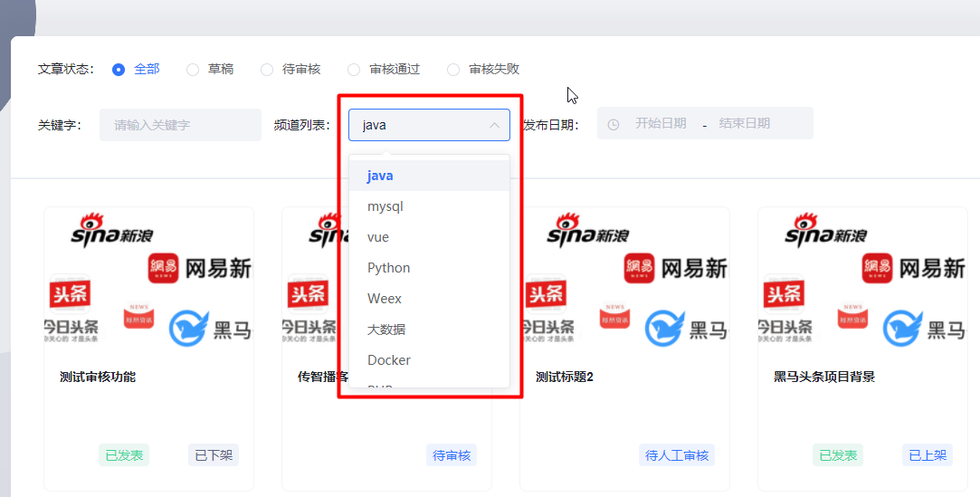Image resolution: width=980 pixels, height=497 pixels.
Task: Select Python channel option
Action: click(x=430, y=268)
